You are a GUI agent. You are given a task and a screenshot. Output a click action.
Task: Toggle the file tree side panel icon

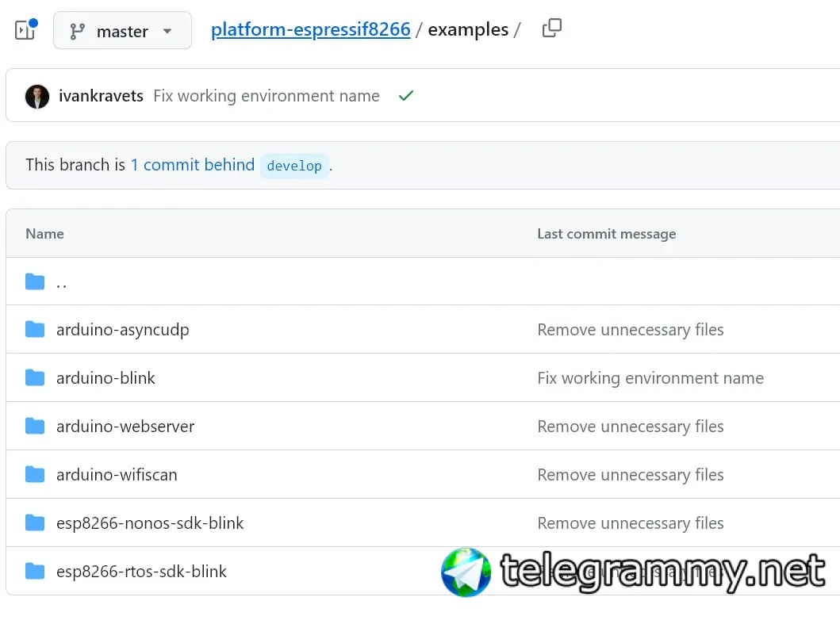point(25,30)
